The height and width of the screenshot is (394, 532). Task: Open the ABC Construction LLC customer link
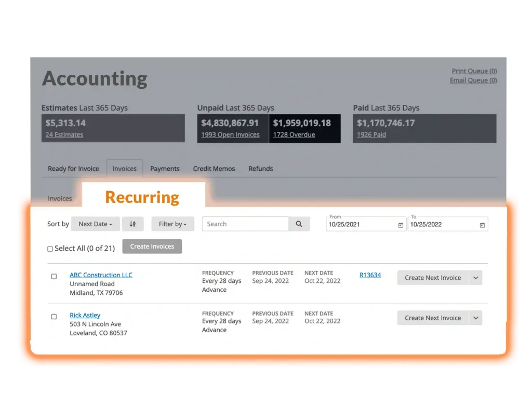point(101,275)
